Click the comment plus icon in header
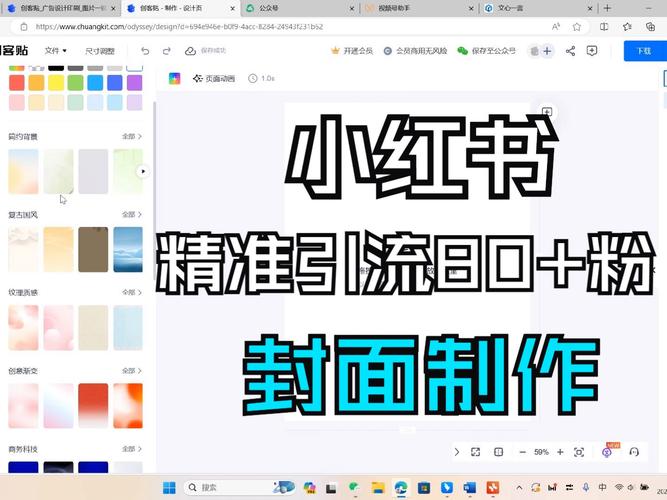Screen dimensions: 667x500 click(x=592, y=51)
